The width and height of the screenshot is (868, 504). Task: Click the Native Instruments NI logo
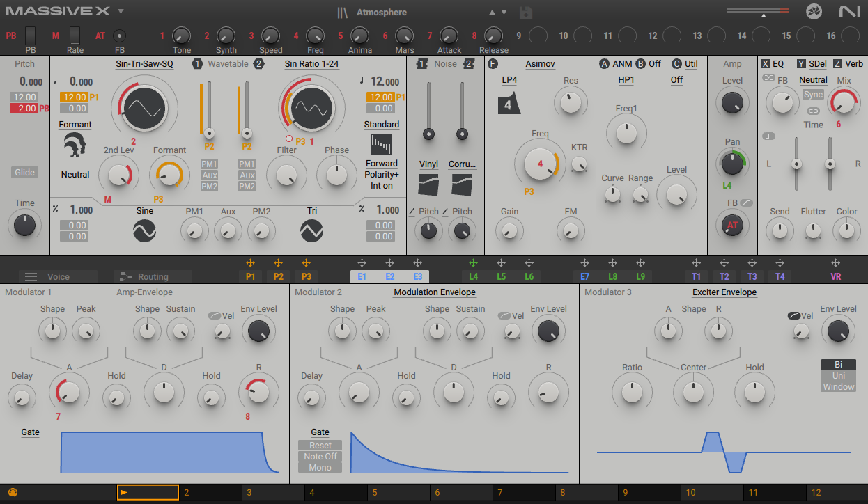coord(849,12)
